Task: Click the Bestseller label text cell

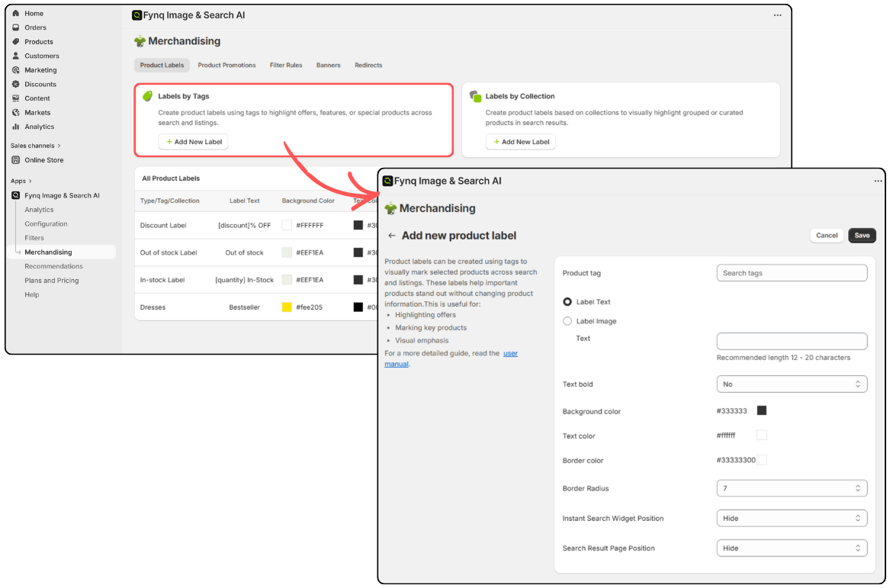Action: pos(244,307)
